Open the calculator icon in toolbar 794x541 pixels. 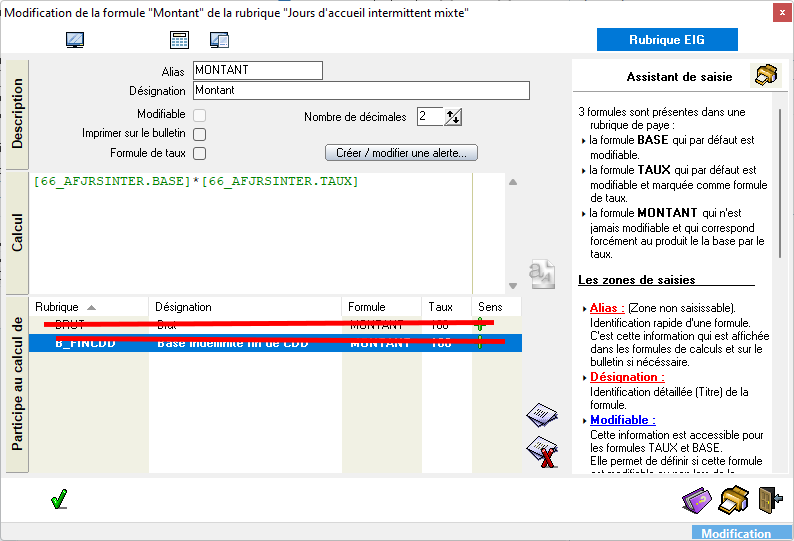click(179, 40)
